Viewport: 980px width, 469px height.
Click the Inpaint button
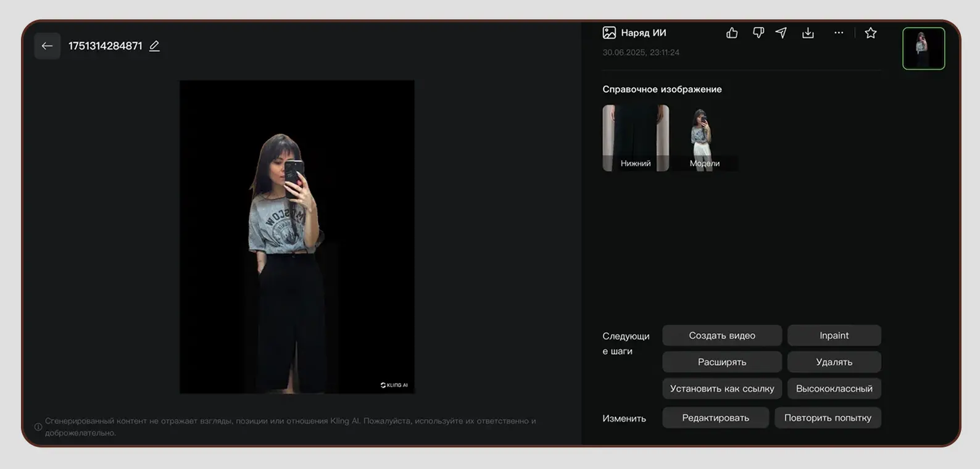pos(834,336)
